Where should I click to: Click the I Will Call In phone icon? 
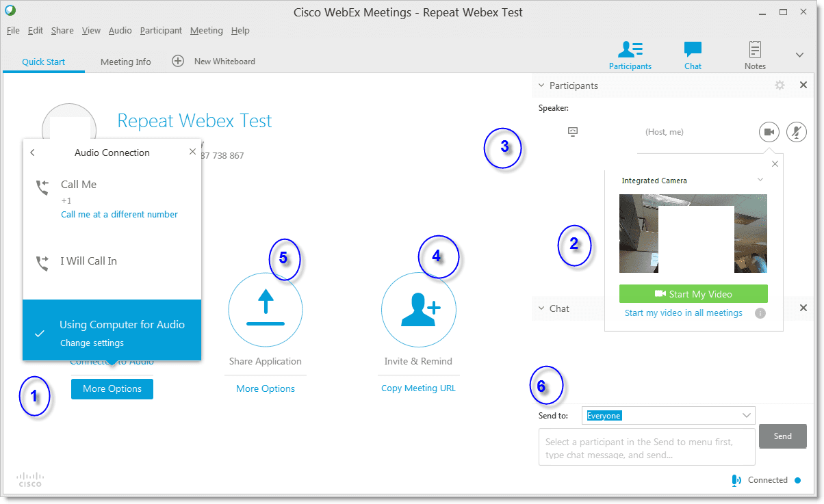pyautogui.click(x=42, y=263)
